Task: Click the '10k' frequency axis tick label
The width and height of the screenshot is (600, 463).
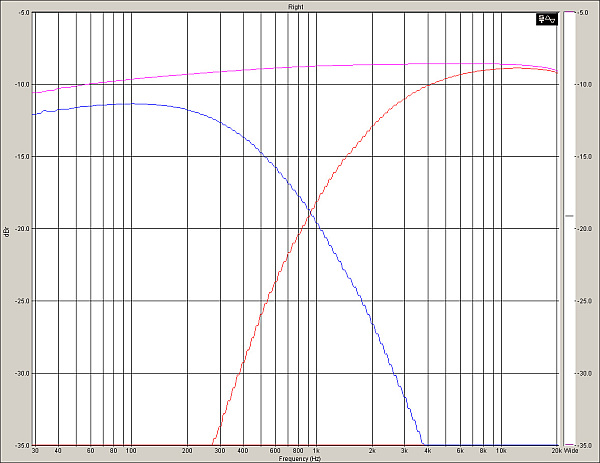Action: coord(501,451)
